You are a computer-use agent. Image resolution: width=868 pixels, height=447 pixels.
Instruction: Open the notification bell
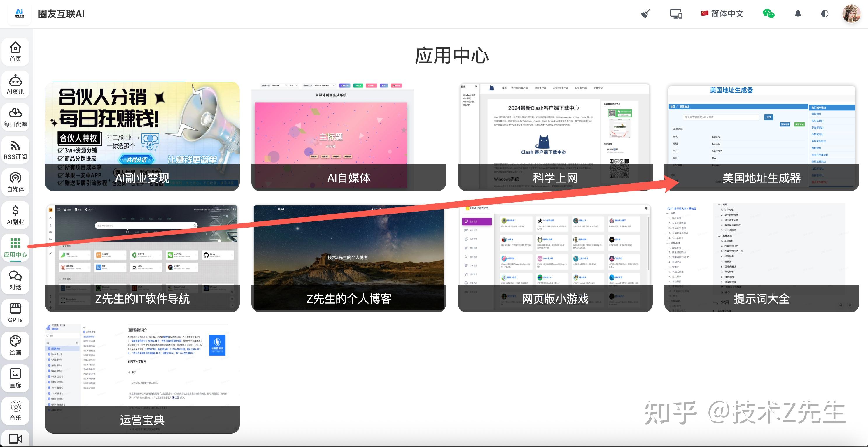tap(798, 14)
